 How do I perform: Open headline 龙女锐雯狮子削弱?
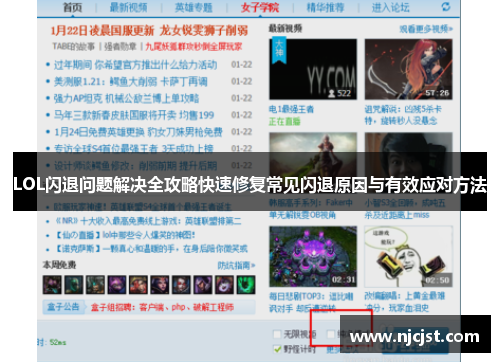204,31
